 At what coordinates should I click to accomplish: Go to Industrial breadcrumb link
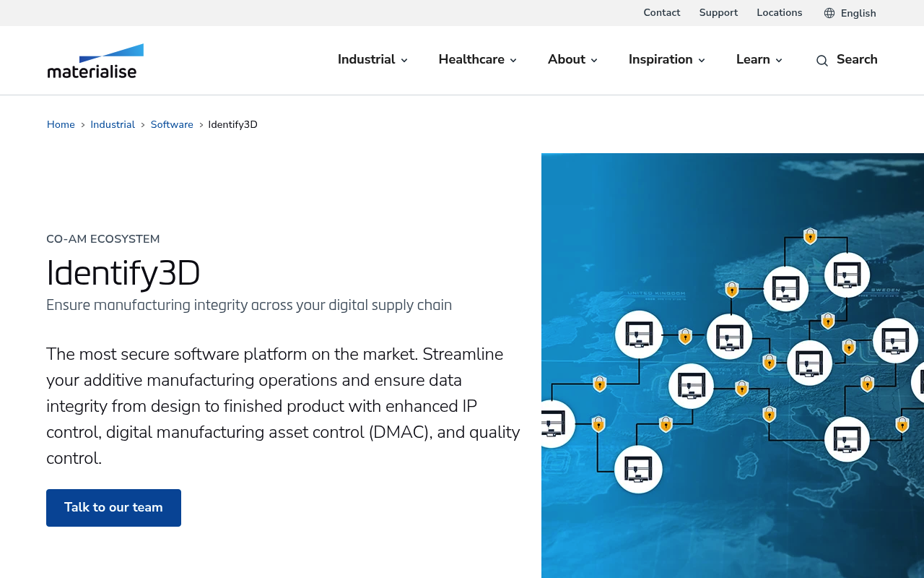point(113,124)
